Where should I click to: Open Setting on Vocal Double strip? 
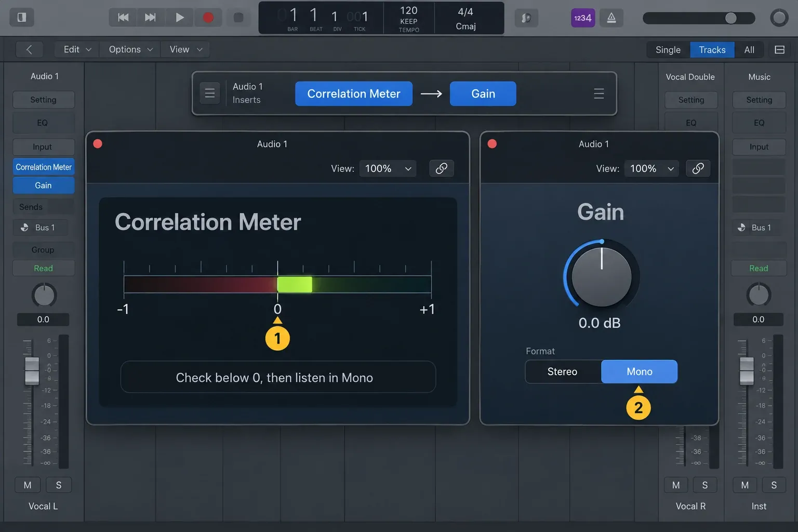click(x=691, y=100)
